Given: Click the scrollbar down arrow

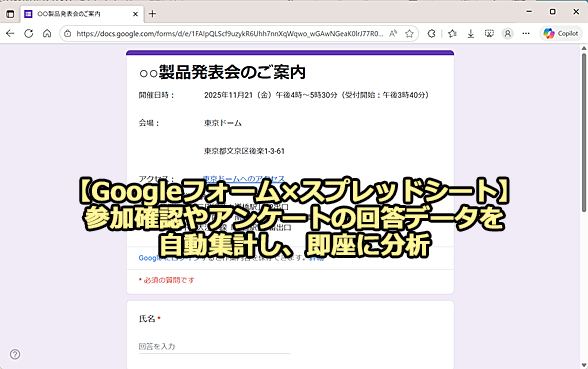Looking at the screenshot, I should (584, 366).
